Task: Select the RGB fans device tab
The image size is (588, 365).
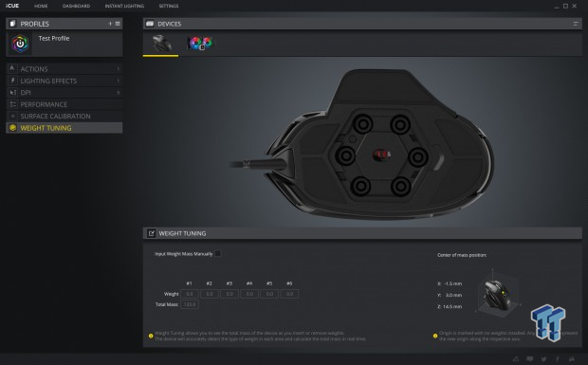Action: [x=200, y=44]
